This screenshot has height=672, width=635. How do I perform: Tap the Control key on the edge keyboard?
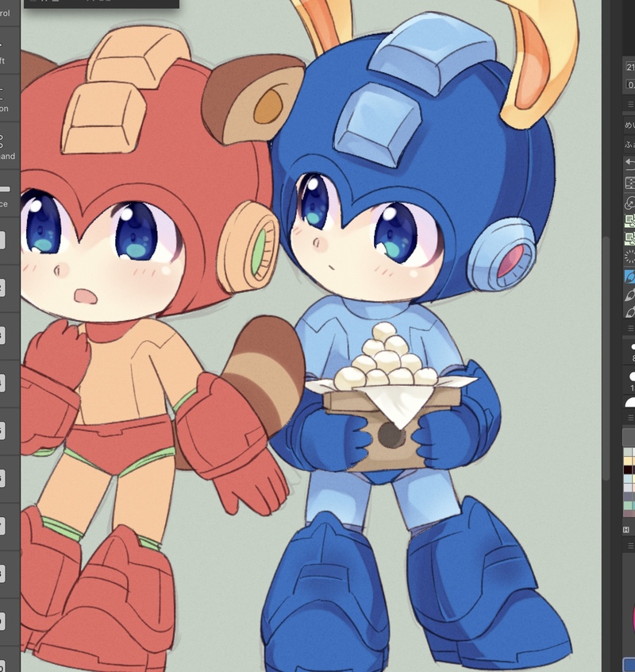pos(10,13)
